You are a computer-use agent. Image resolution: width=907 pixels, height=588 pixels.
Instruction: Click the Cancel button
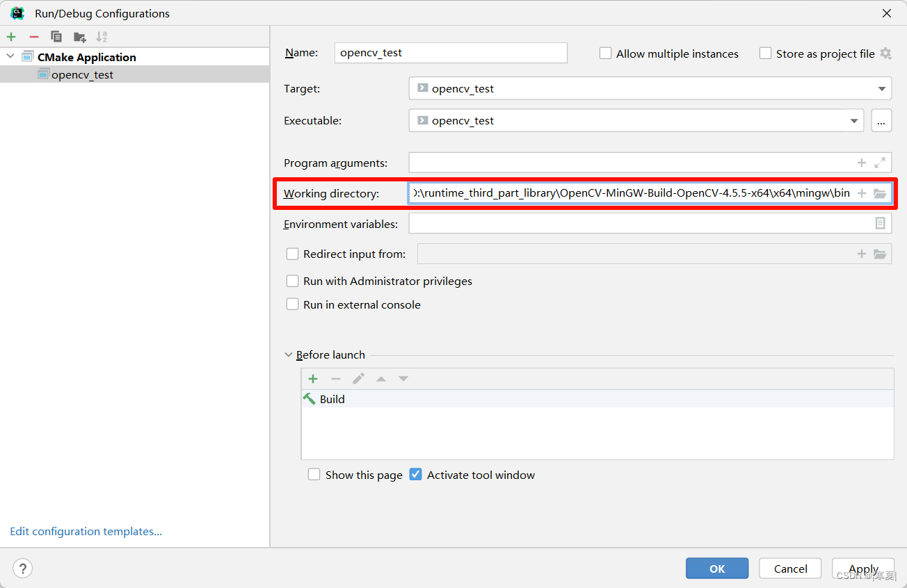point(790,568)
